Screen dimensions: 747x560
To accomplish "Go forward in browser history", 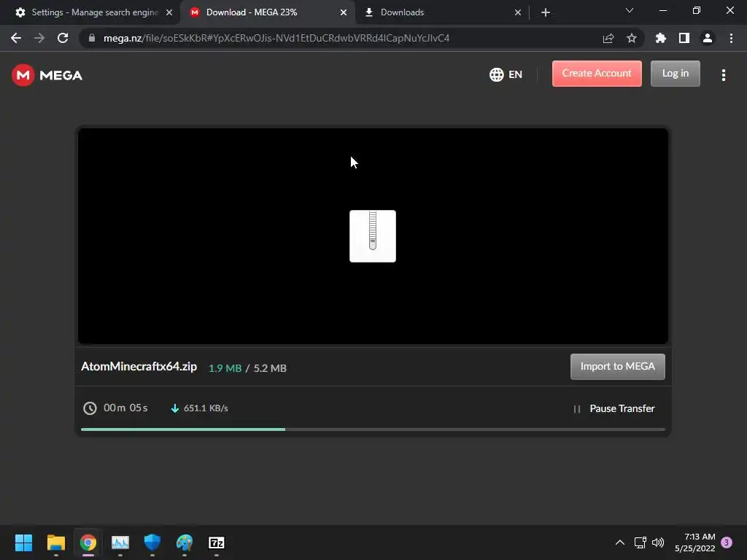I will 39,38.
